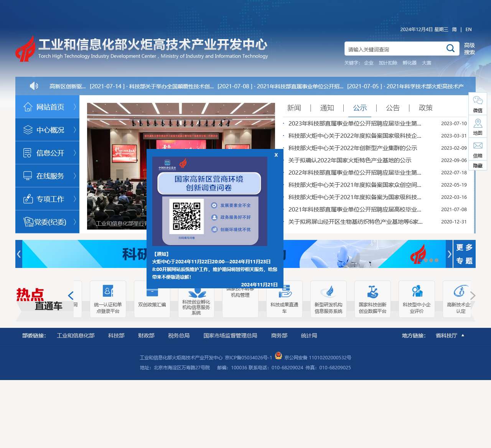
Task: Go to previous banner slide
Action: point(19,254)
